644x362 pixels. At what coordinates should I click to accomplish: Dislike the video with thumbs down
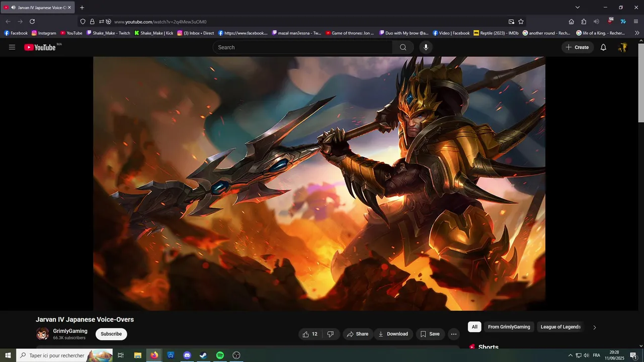331,334
